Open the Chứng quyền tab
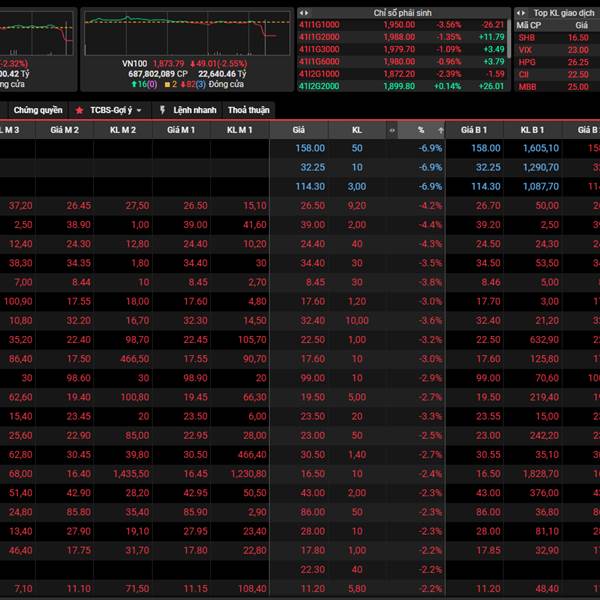This screenshot has width=600, height=600. pyautogui.click(x=38, y=110)
